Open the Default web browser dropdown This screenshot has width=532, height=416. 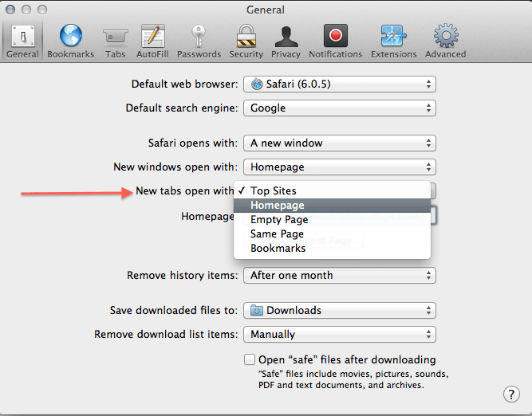(x=340, y=84)
